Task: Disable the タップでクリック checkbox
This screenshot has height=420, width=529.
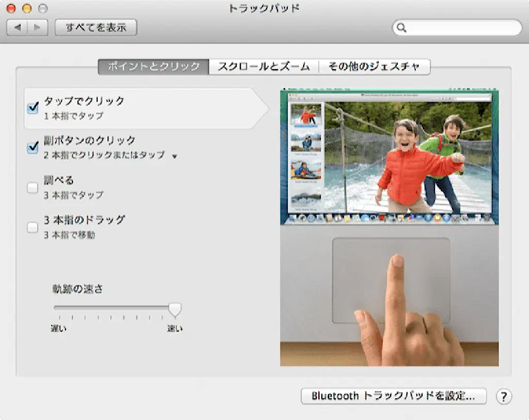Action: click(33, 107)
